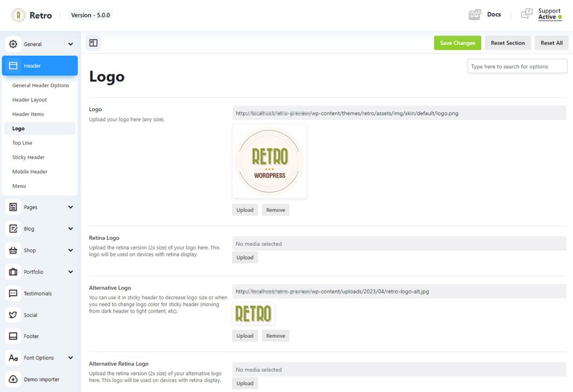Image resolution: width=573 pixels, height=392 pixels.
Task: Open the Mobile Header settings
Action: tap(29, 171)
